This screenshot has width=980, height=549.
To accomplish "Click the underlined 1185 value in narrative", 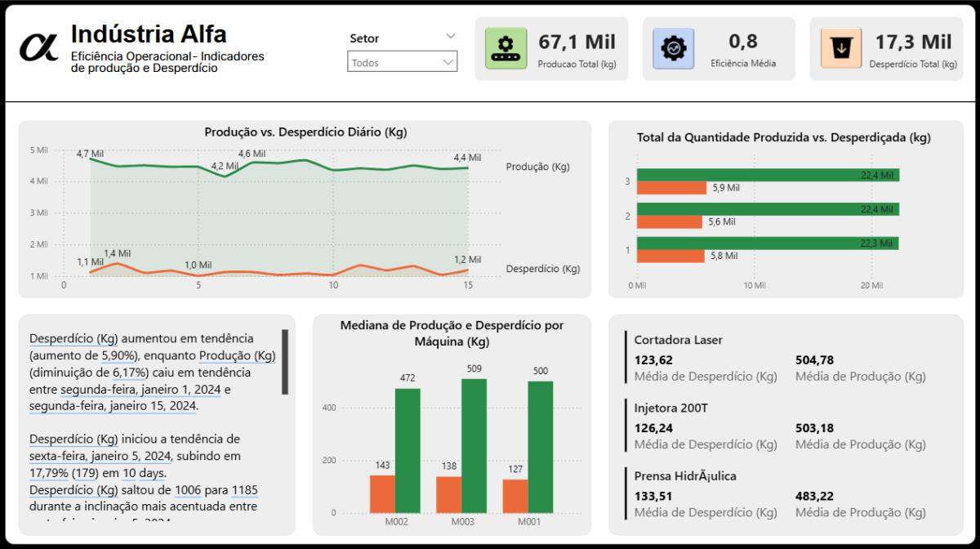I will (245, 490).
